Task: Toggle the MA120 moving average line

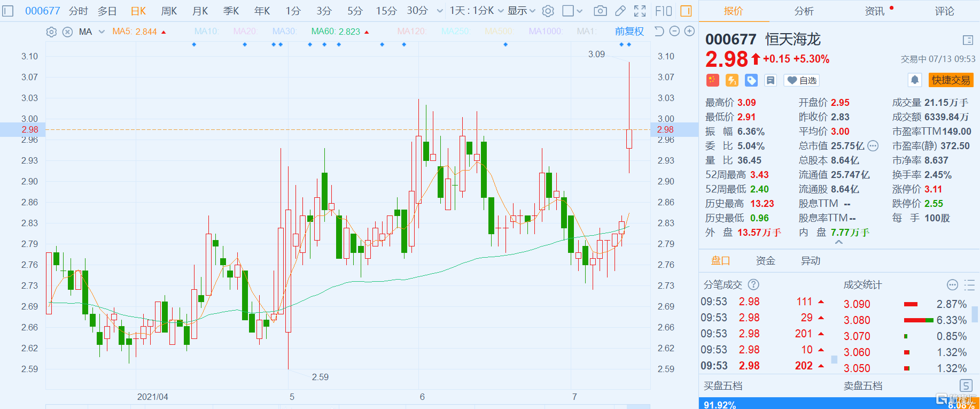Action: coord(412,32)
